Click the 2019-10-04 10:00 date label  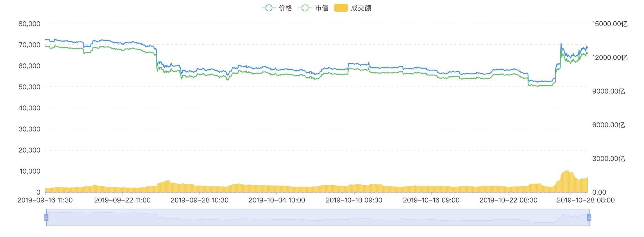[277, 200]
